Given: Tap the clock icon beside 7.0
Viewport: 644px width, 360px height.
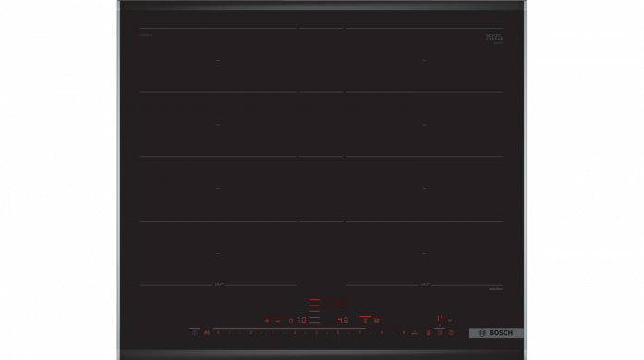Looking at the screenshot, I should pos(291,320).
